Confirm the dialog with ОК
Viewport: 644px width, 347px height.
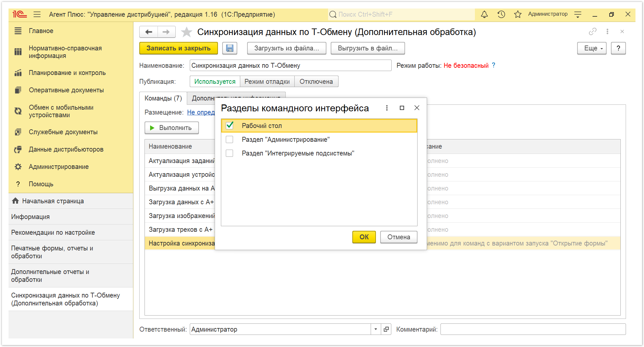point(364,237)
